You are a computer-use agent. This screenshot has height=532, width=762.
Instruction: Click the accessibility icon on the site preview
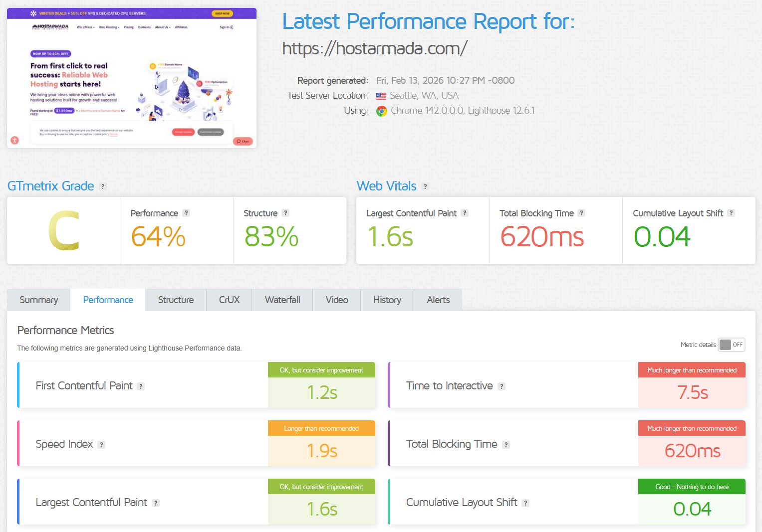tap(14, 141)
